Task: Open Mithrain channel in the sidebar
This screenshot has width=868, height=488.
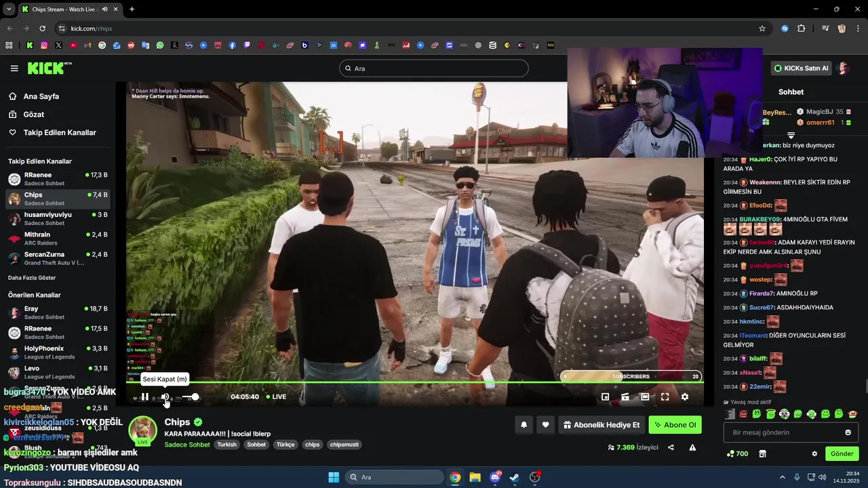Action: click(58, 239)
